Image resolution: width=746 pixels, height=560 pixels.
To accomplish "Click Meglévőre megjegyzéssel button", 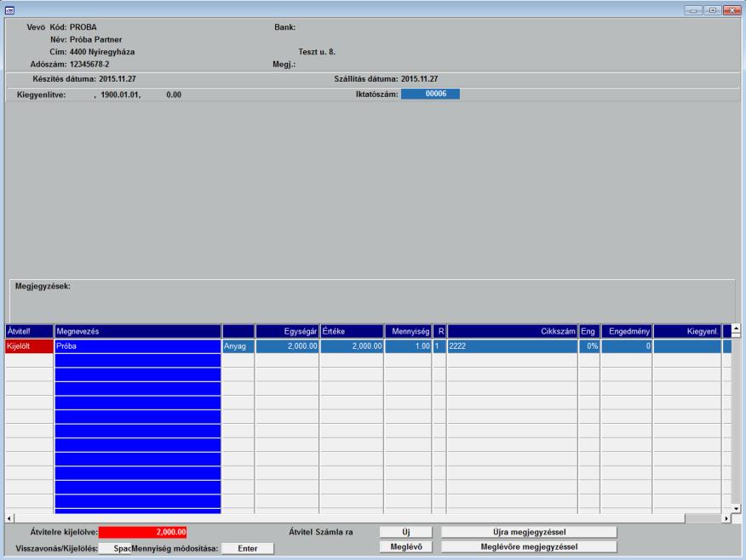I will [529, 547].
